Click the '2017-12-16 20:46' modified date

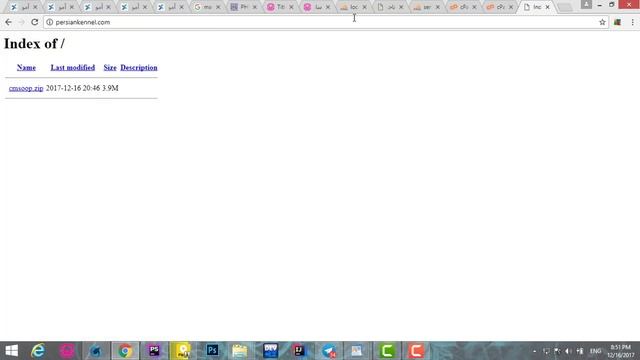point(73,88)
